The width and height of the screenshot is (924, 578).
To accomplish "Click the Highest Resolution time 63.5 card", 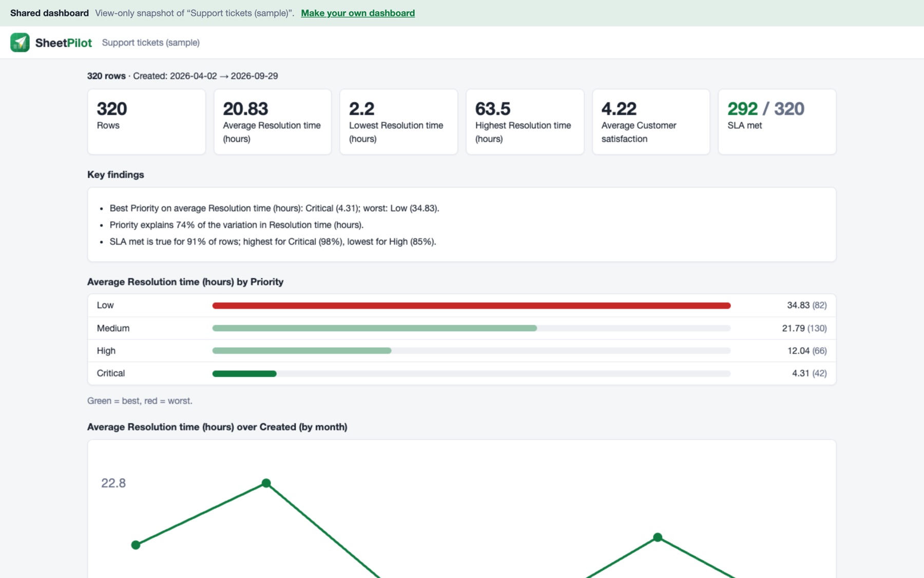I will click(525, 122).
